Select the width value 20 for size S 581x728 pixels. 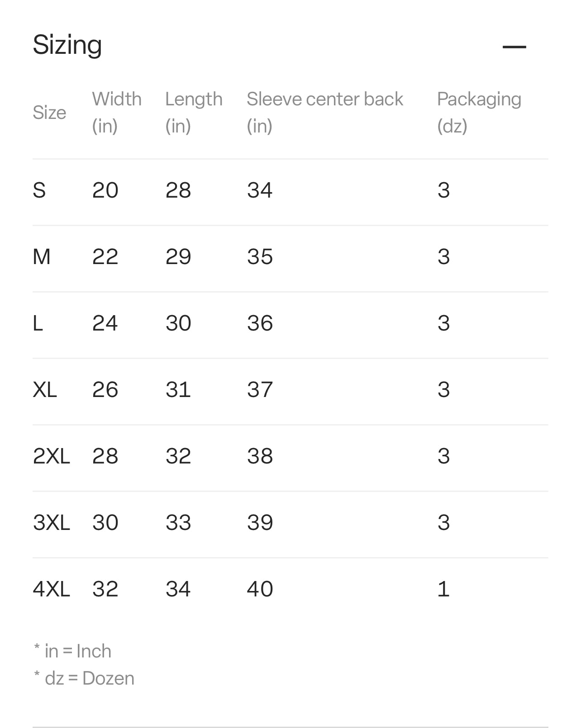click(105, 190)
